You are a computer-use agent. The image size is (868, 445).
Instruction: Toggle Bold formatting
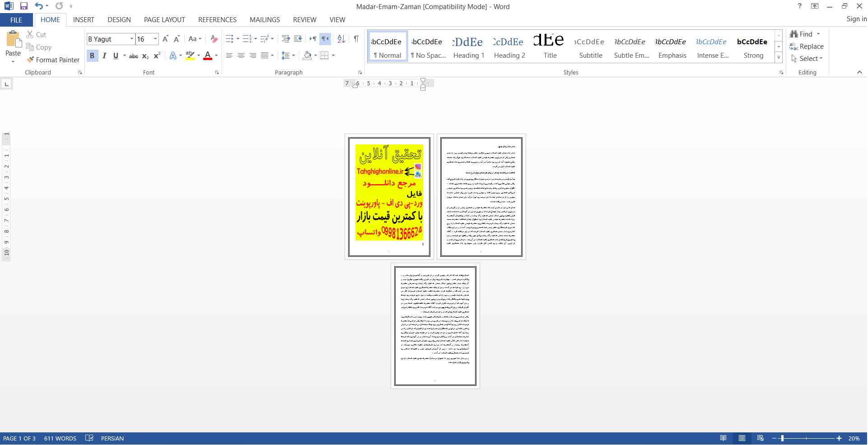click(92, 56)
